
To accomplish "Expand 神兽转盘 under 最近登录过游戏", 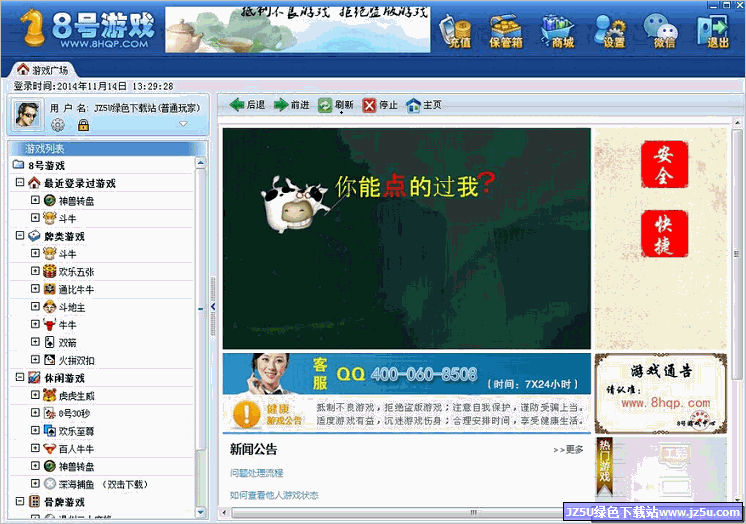I will click(35, 200).
